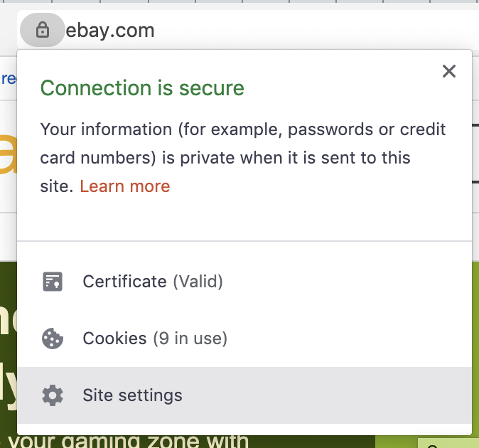Click the partial blue link at left edge
Viewport: 479px width, 448px height.
pos(7,78)
